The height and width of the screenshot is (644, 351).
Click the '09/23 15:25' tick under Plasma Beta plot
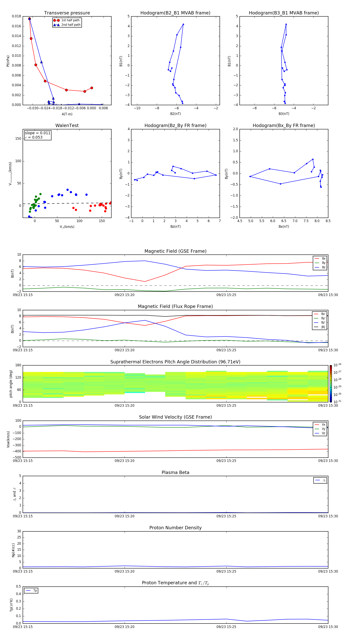pyautogui.click(x=226, y=516)
